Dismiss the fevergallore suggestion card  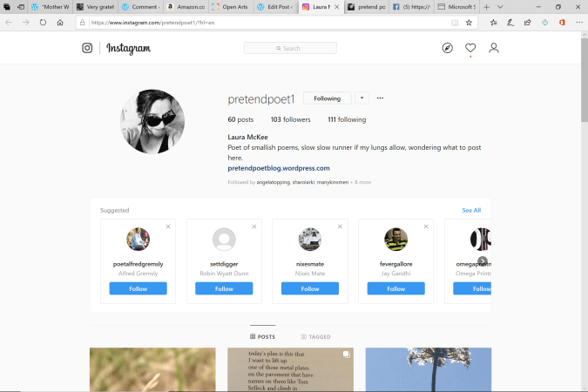(426, 226)
